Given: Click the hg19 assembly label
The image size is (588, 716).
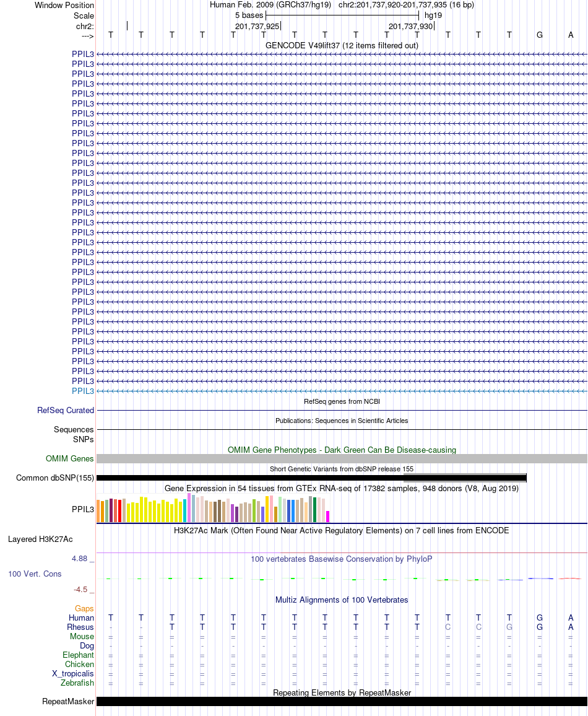Looking at the screenshot, I should 433,15.
